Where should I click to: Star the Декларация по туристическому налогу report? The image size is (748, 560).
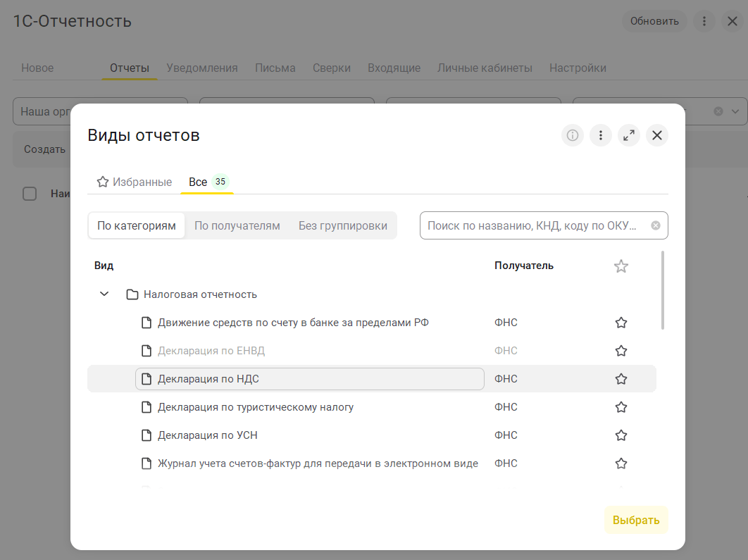pos(621,407)
